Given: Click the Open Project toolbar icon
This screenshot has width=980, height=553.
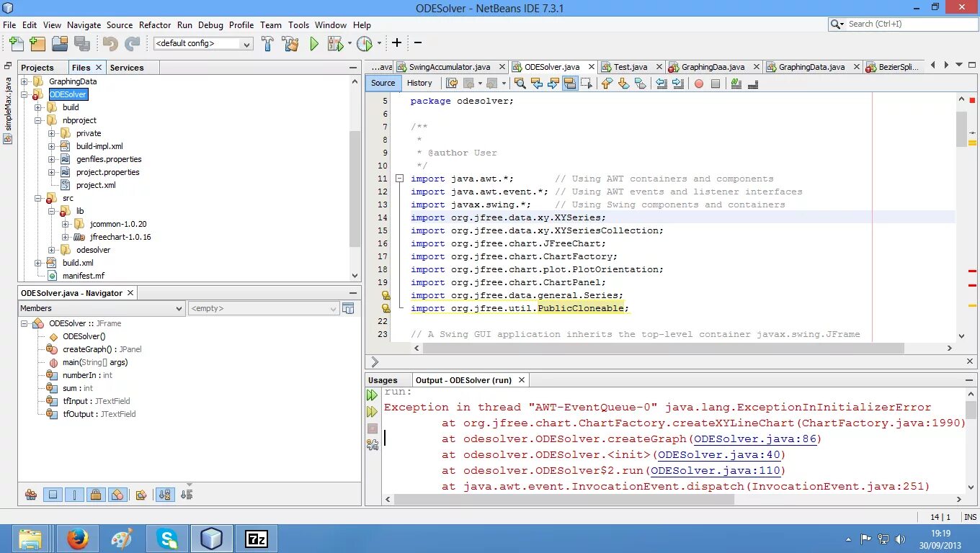Looking at the screenshot, I should click(x=60, y=44).
